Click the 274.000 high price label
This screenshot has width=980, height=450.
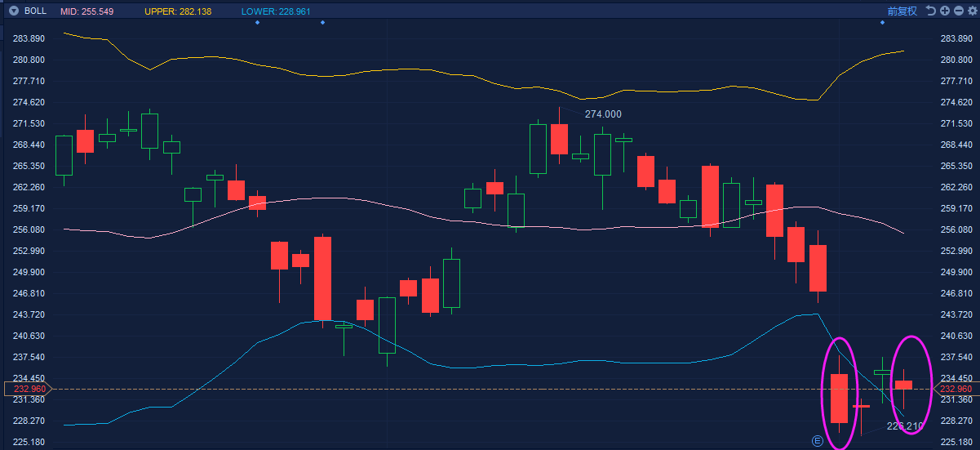tap(603, 114)
